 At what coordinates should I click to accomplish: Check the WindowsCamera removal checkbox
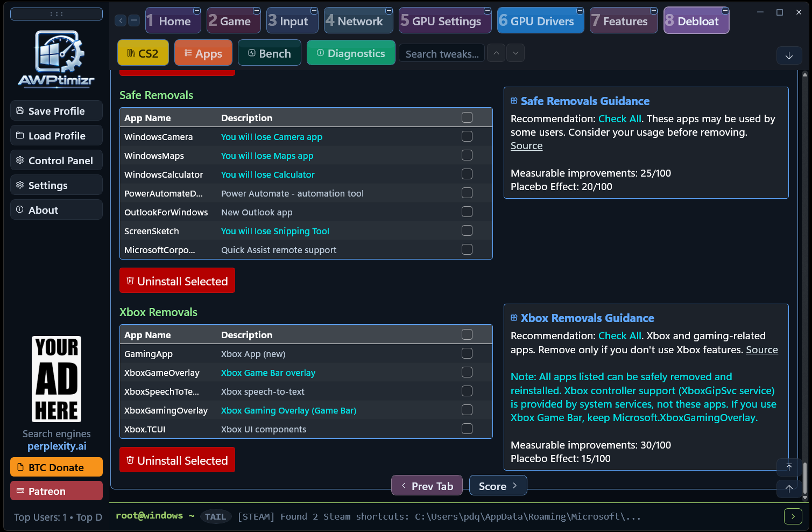[x=467, y=136]
